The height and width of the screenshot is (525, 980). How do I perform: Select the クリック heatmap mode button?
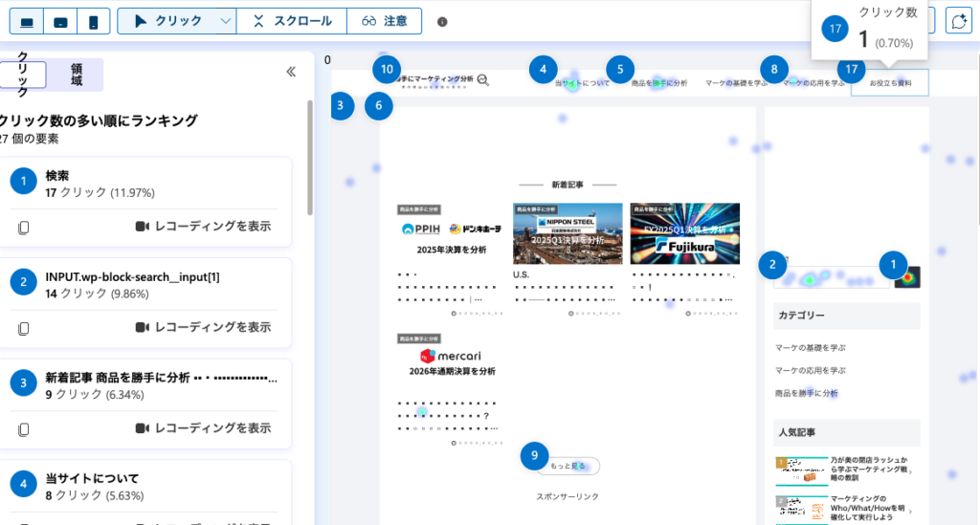(x=167, y=21)
